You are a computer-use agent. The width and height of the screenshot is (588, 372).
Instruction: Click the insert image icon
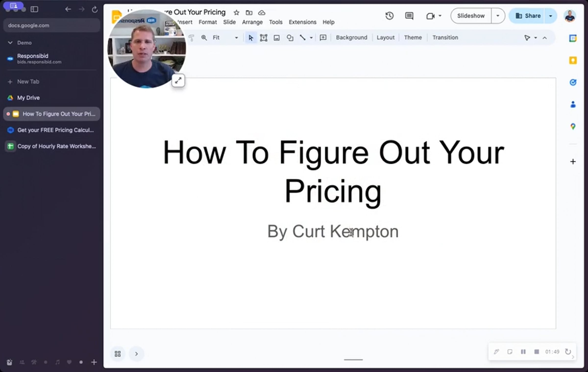click(277, 38)
